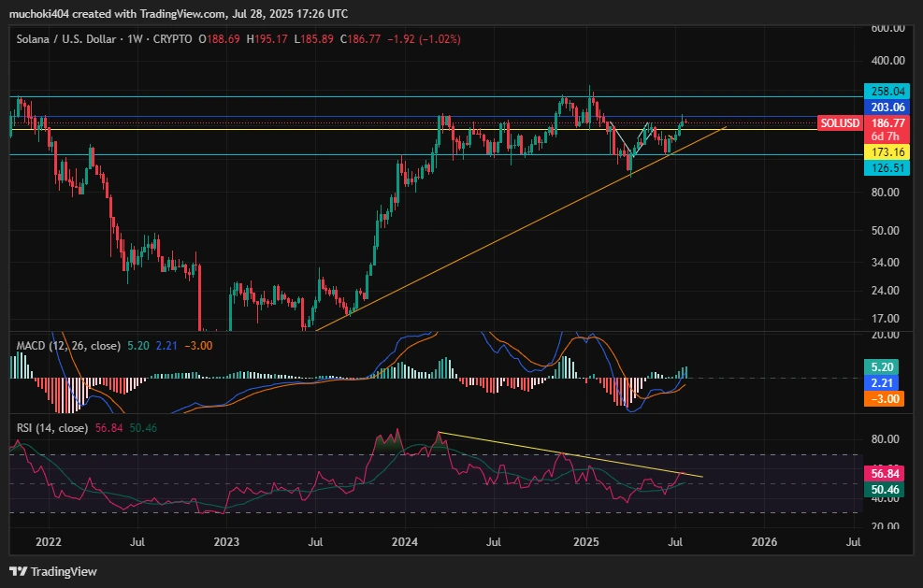Click the red 186.77 current price label
Screen dimensions: 923x588
[887, 123]
